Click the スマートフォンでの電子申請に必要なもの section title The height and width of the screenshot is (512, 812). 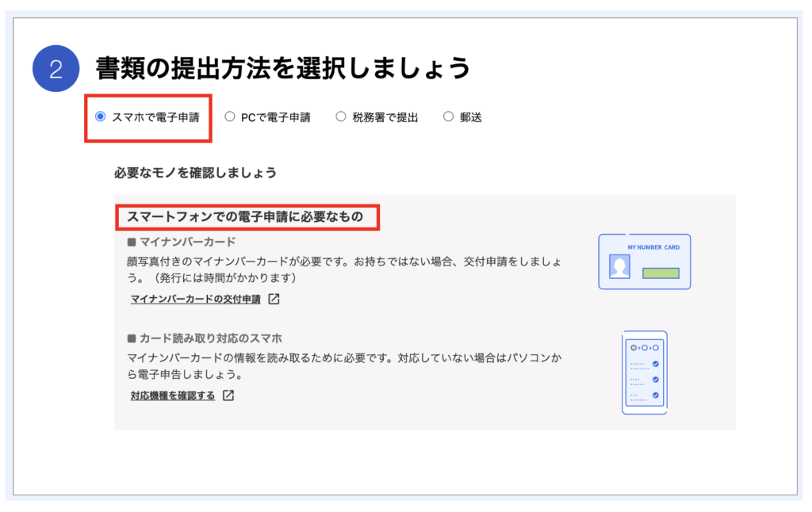[246, 217]
